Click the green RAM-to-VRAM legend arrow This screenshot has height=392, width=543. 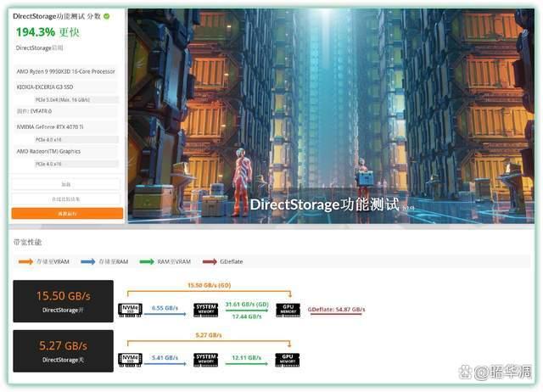tap(147, 261)
